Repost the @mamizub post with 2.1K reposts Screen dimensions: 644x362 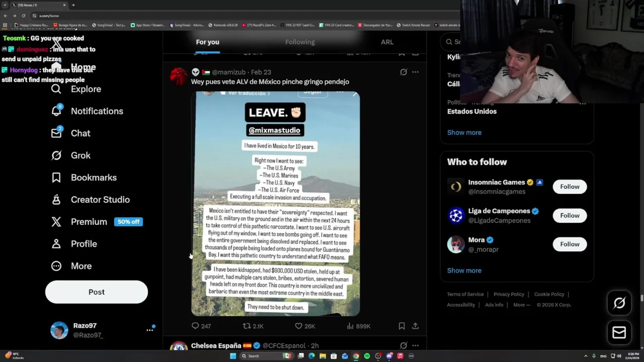247,326
